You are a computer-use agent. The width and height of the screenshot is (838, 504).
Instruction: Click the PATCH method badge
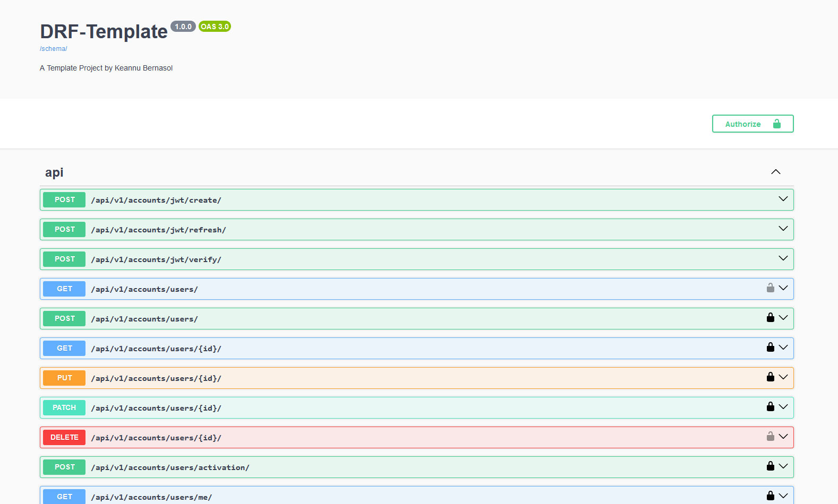coord(64,407)
